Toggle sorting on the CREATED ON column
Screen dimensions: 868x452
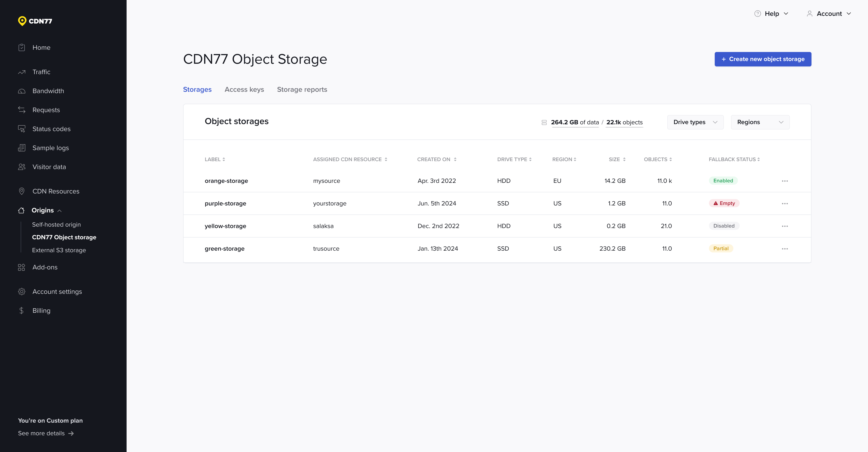coord(436,159)
